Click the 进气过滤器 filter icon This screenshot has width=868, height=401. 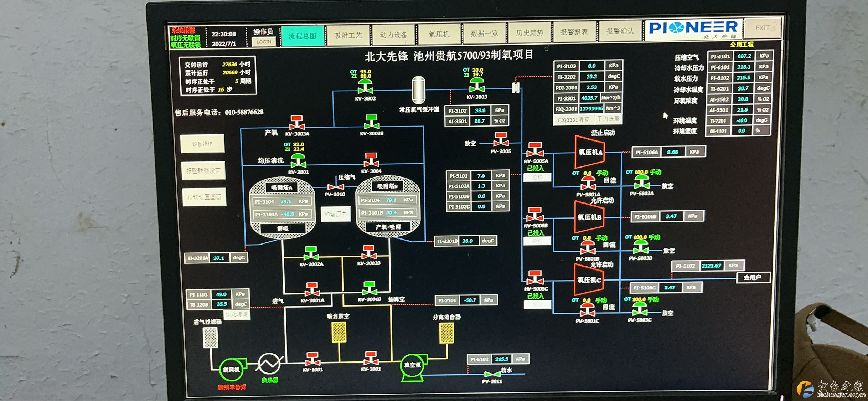tap(210, 337)
